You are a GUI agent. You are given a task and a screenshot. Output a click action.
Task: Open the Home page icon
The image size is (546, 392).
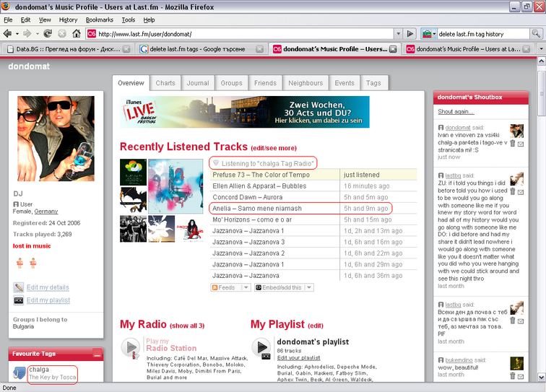coord(77,34)
